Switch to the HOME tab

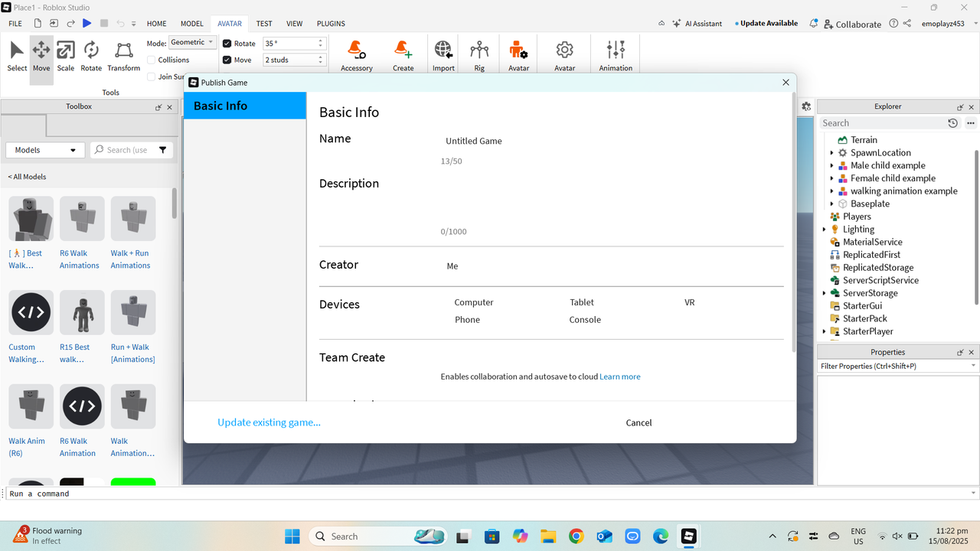tap(156, 24)
